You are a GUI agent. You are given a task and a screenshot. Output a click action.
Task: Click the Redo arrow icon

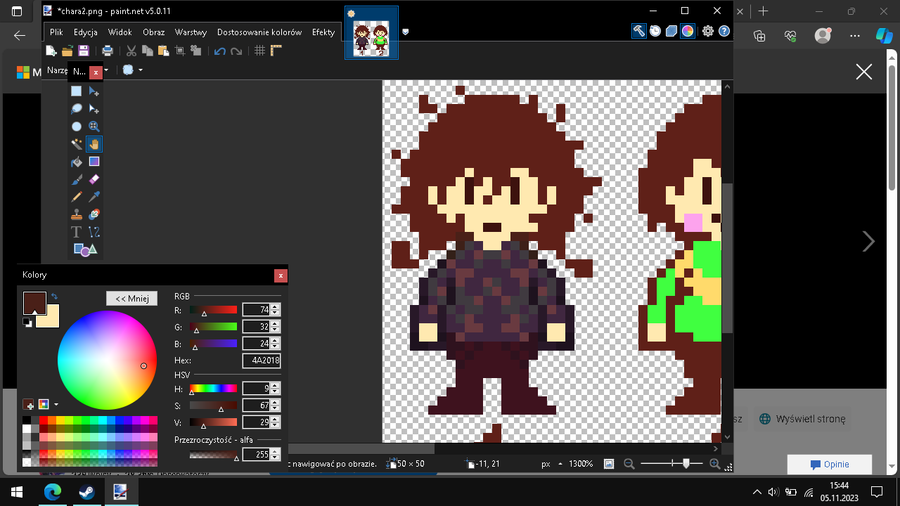point(236,51)
